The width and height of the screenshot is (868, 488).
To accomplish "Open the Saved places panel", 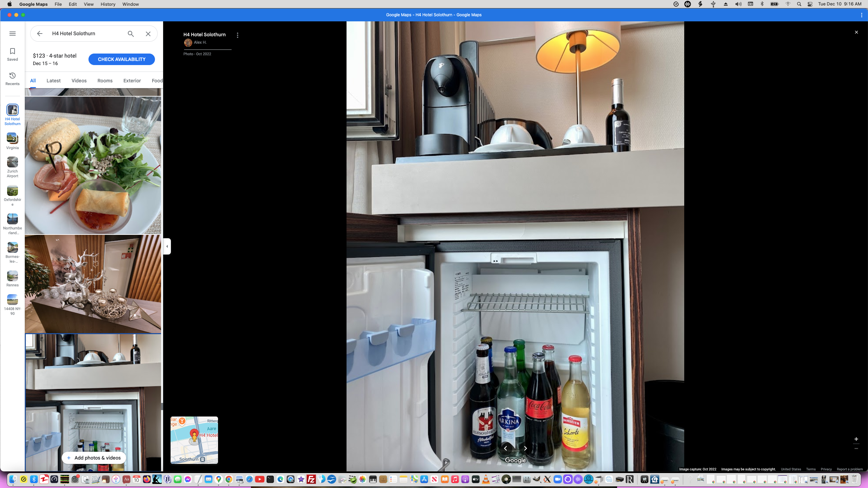I will (x=12, y=54).
